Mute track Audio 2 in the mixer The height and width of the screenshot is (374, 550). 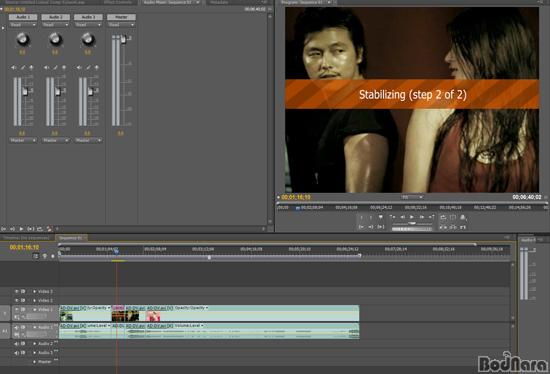coord(46,67)
